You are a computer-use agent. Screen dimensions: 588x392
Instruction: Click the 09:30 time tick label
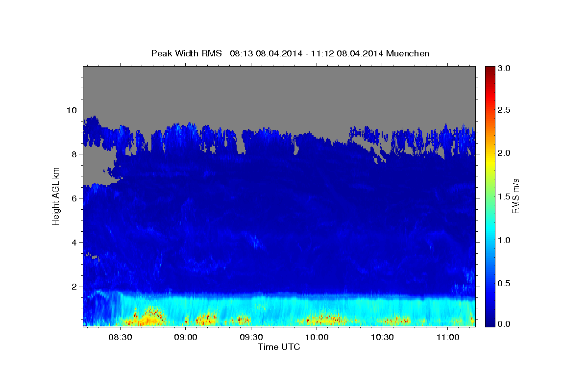coord(251,337)
